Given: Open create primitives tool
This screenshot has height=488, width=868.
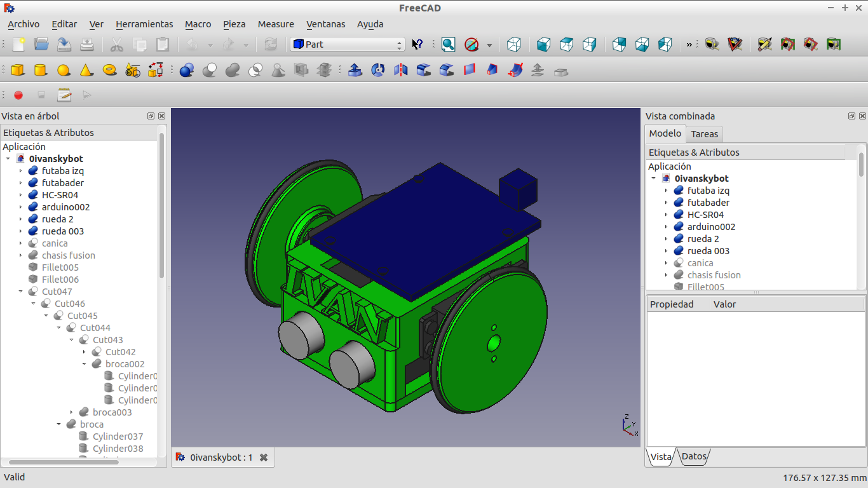Looking at the screenshot, I should click(x=132, y=70).
